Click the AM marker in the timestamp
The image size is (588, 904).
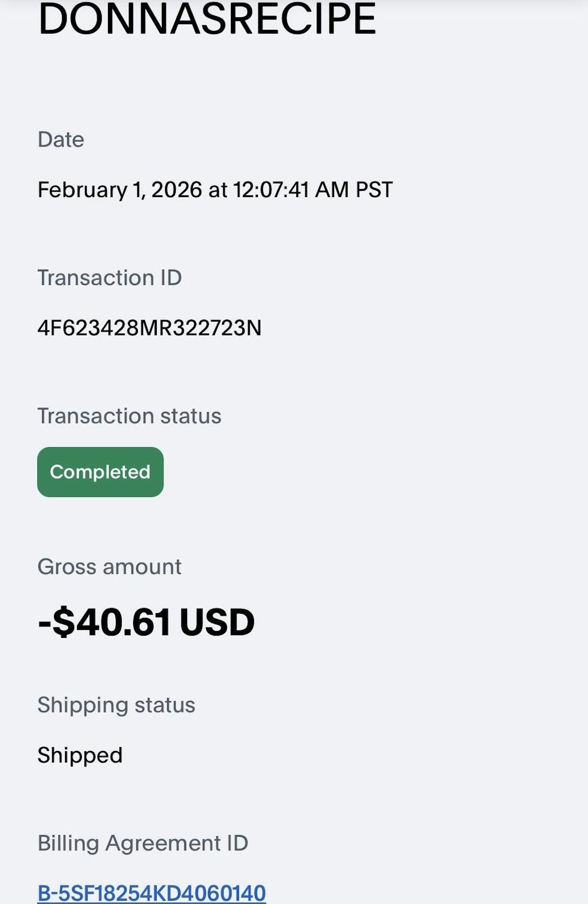(332, 190)
